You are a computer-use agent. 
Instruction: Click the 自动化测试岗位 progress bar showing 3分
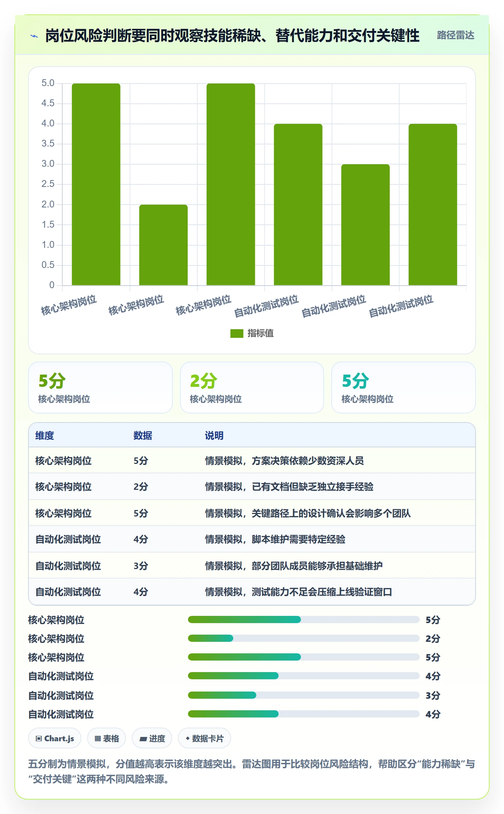click(303, 695)
